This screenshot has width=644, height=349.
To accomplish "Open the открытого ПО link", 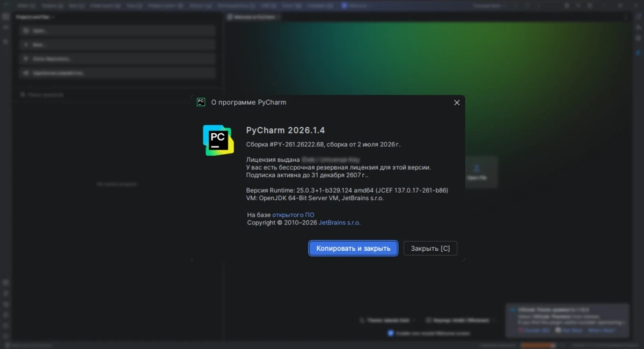I will (293, 215).
